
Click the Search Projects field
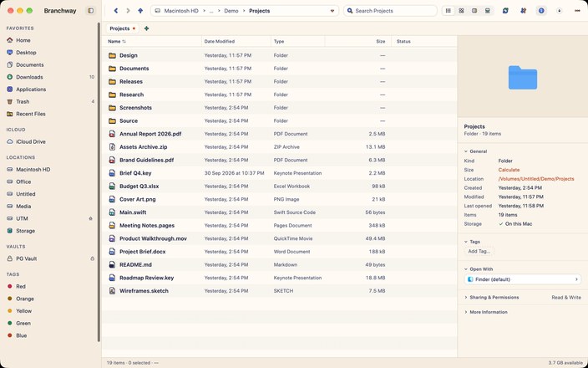(390, 11)
